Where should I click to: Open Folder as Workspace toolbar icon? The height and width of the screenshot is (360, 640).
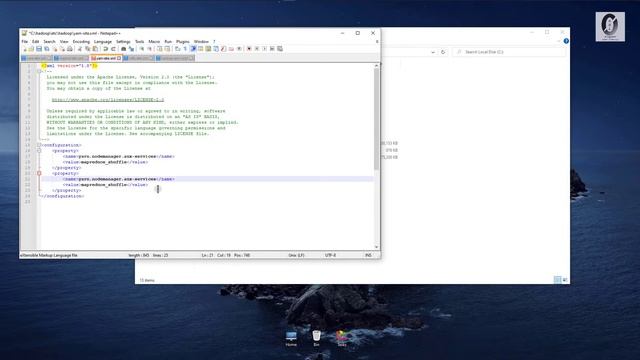pyautogui.click(x=232, y=49)
